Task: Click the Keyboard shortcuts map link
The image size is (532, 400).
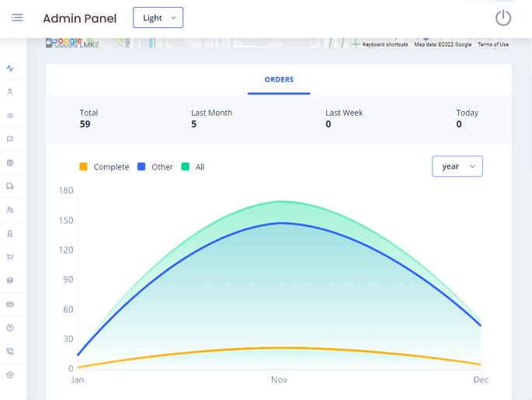Action: [x=385, y=44]
